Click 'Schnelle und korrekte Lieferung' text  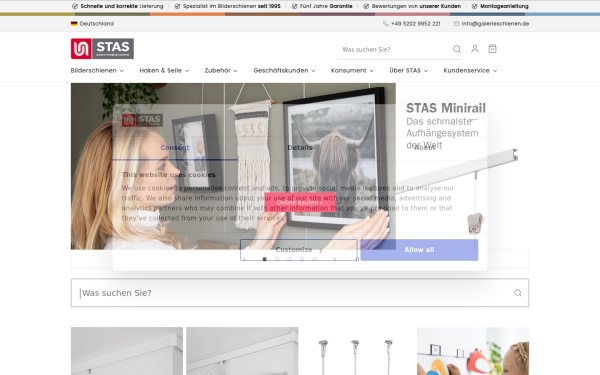click(122, 6)
